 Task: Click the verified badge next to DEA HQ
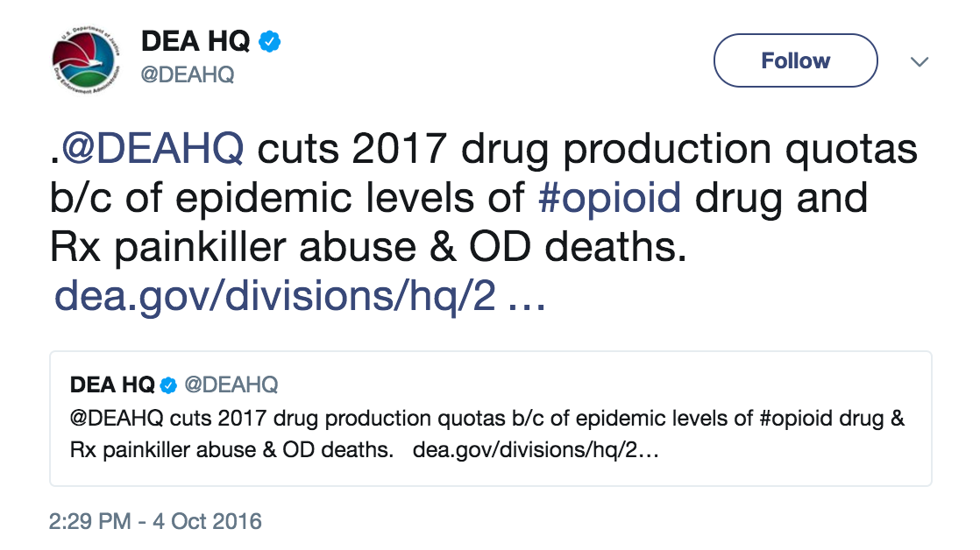(268, 39)
